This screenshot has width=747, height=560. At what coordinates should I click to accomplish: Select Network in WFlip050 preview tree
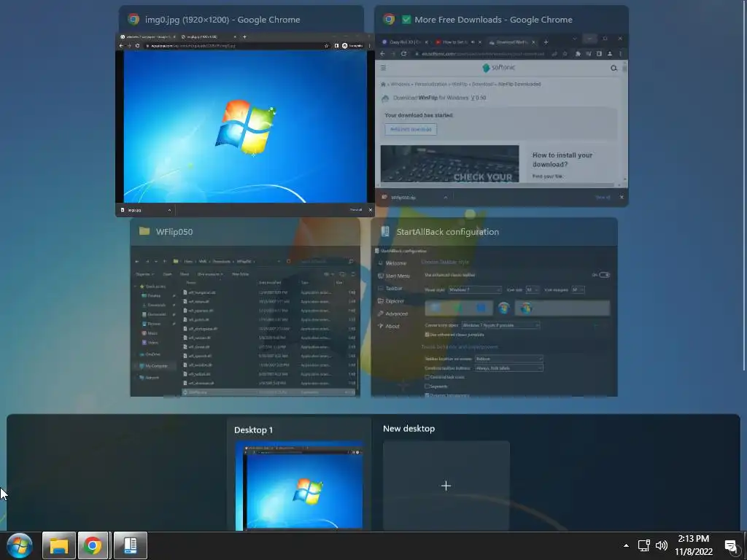(x=149, y=378)
